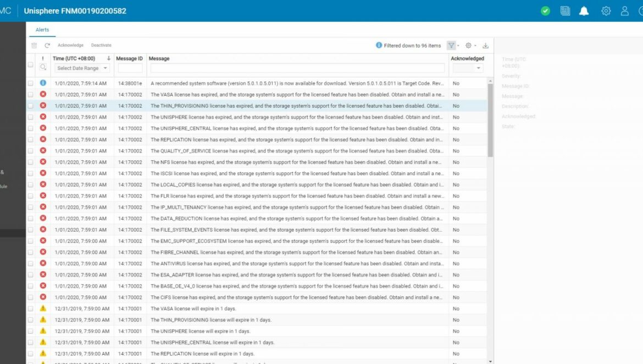Click in the Message ID filter field
The width and height of the screenshot is (643, 364).
pyautogui.click(x=130, y=68)
